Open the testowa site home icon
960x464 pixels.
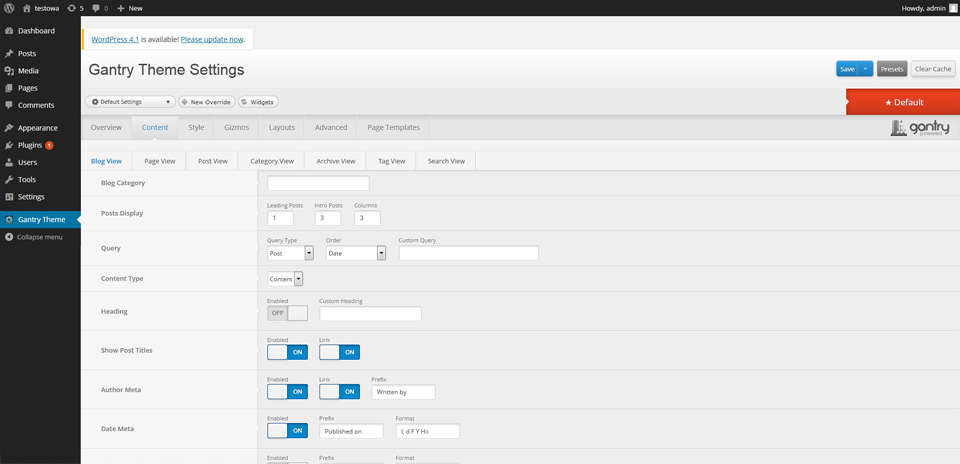click(26, 9)
